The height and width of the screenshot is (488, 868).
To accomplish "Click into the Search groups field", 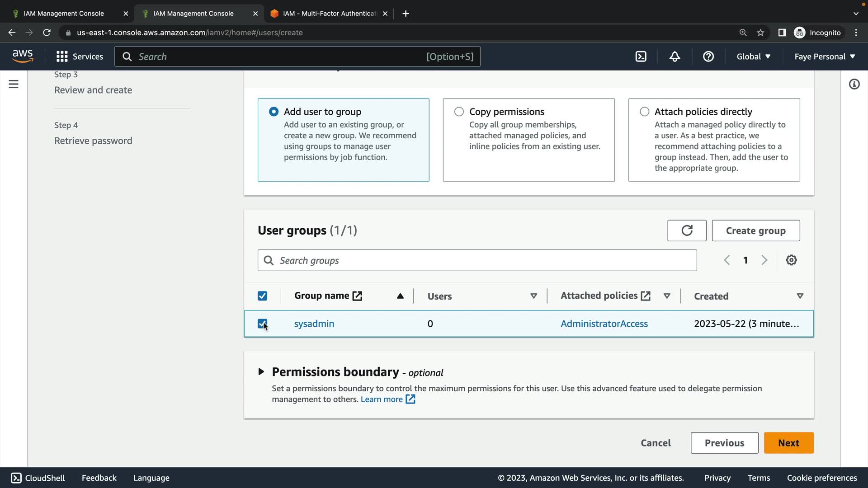I will tap(477, 260).
